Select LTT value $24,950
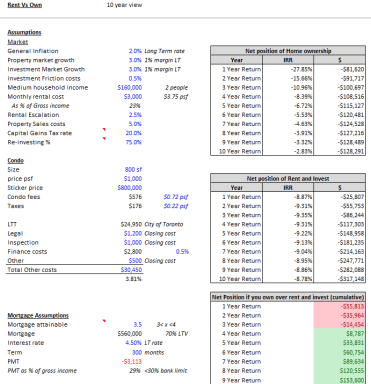The image size is (371, 384). 131,224
